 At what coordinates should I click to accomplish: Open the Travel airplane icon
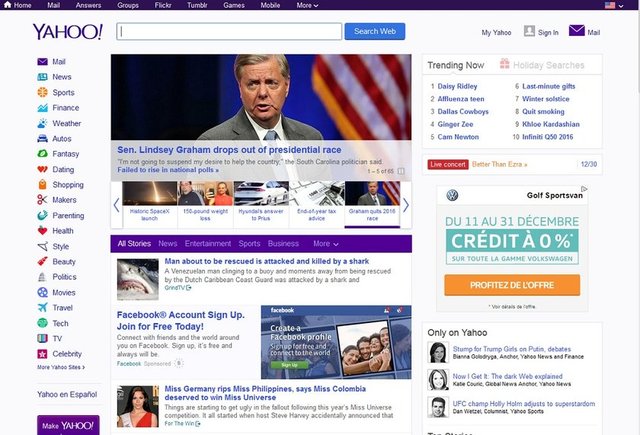click(x=42, y=308)
